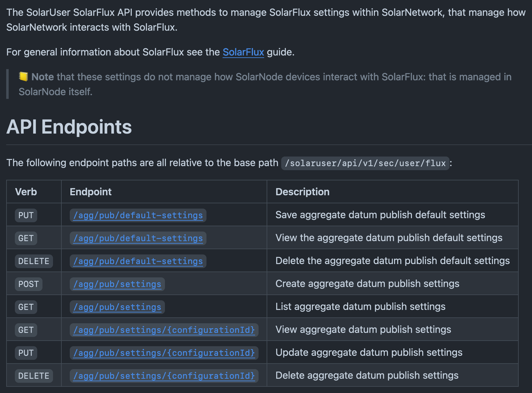This screenshot has width=532, height=393.
Task: Click 'List aggregate datum publish settings' description
Action: tap(361, 307)
